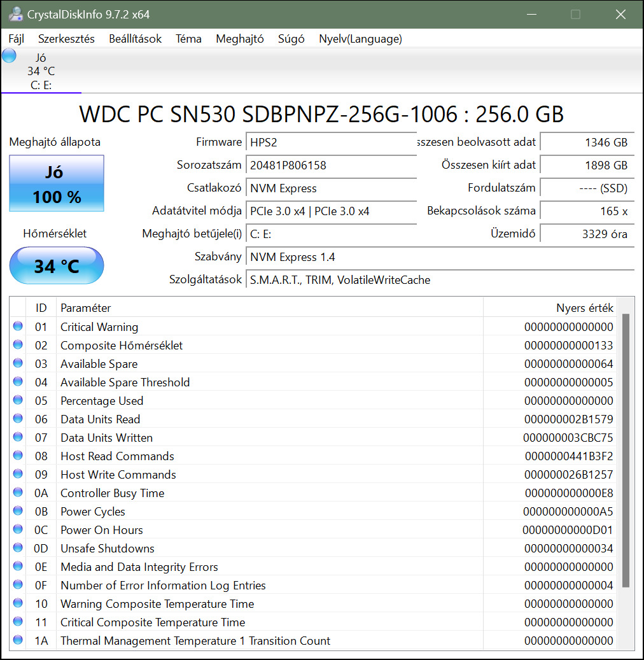Open the Nyelv(Language) menu
Screen dimensions: 644x660
tap(360, 39)
